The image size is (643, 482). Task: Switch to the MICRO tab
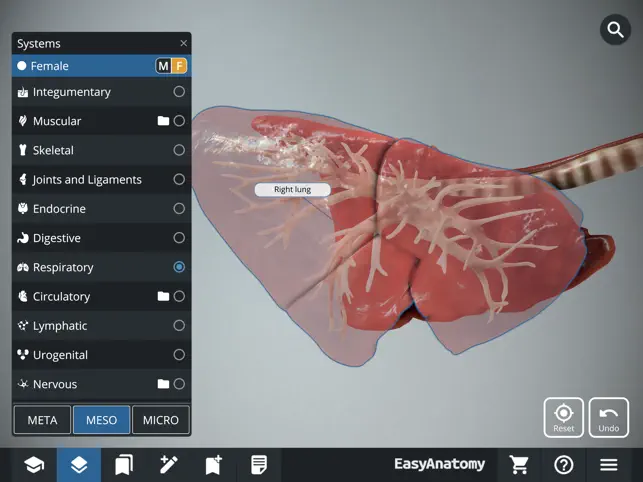(160, 420)
